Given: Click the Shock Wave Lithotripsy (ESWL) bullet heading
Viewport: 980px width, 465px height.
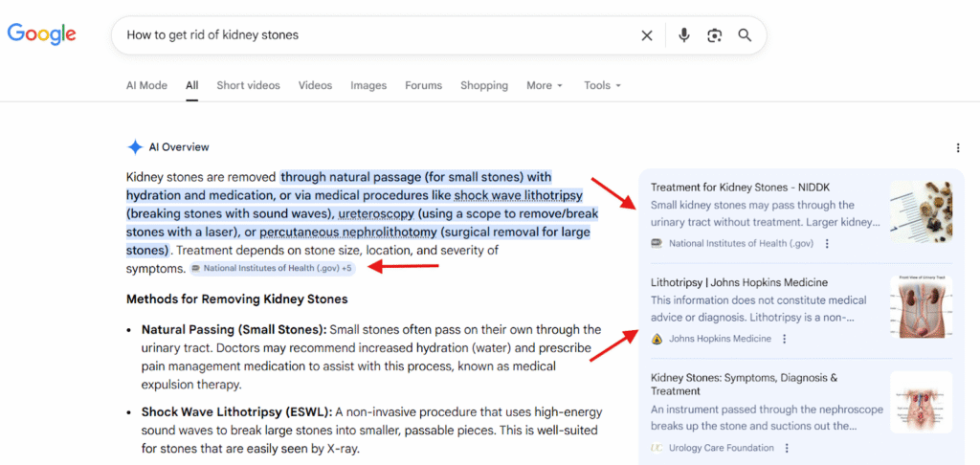Looking at the screenshot, I should pos(236,411).
